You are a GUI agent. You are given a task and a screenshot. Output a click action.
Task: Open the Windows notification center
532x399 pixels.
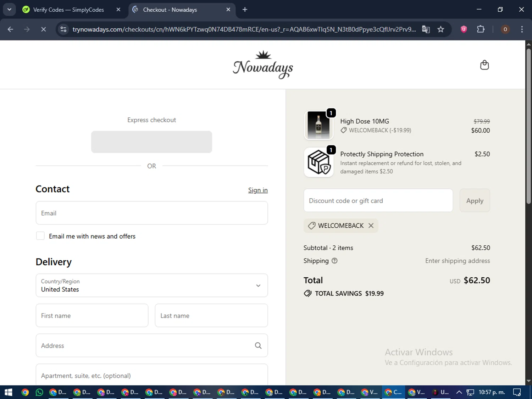point(517,392)
